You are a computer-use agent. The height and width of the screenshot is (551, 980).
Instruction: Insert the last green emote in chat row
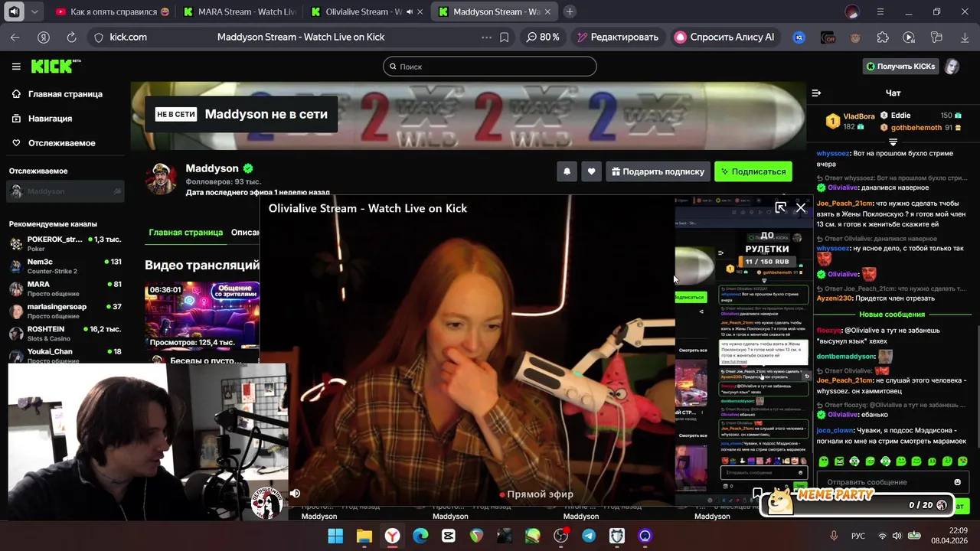click(x=962, y=461)
